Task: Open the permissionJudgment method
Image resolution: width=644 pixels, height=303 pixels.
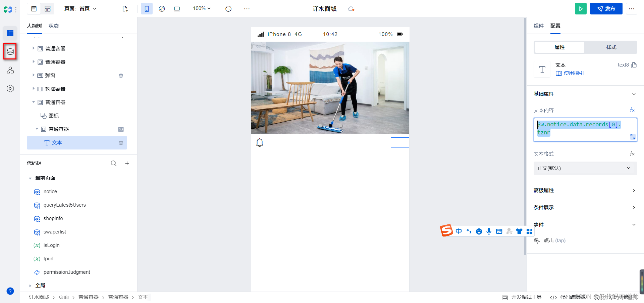Action: pyautogui.click(x=67, y=272)
